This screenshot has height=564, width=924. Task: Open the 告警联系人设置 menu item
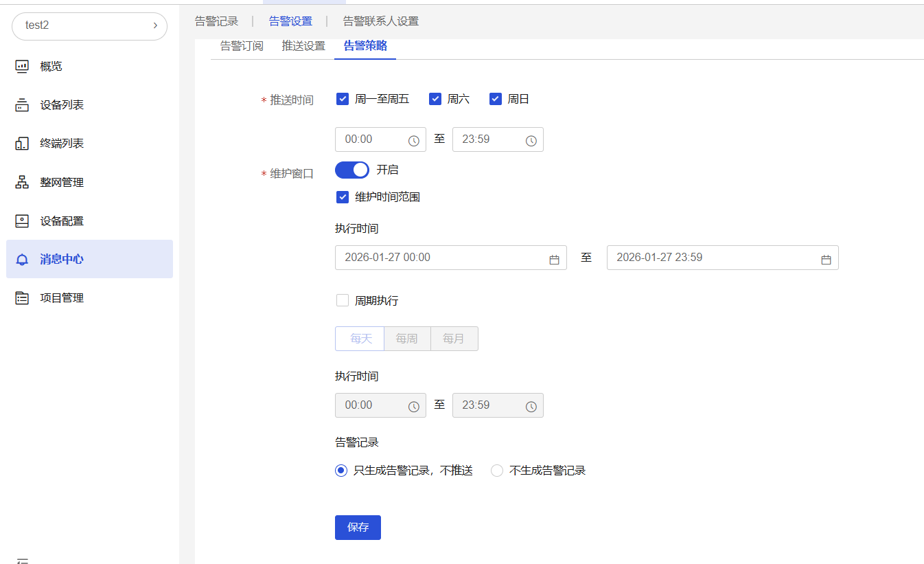pos(380,21)
